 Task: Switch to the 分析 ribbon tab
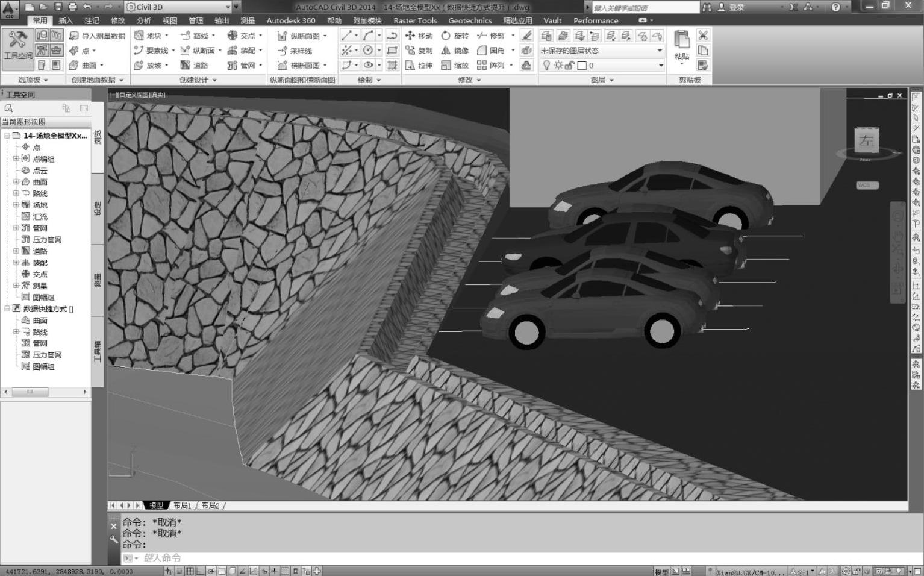click(143, 20)
